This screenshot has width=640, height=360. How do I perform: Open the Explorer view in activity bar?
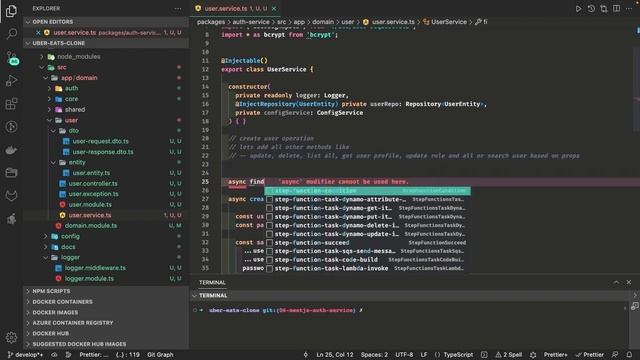click(x=11, y=11)
